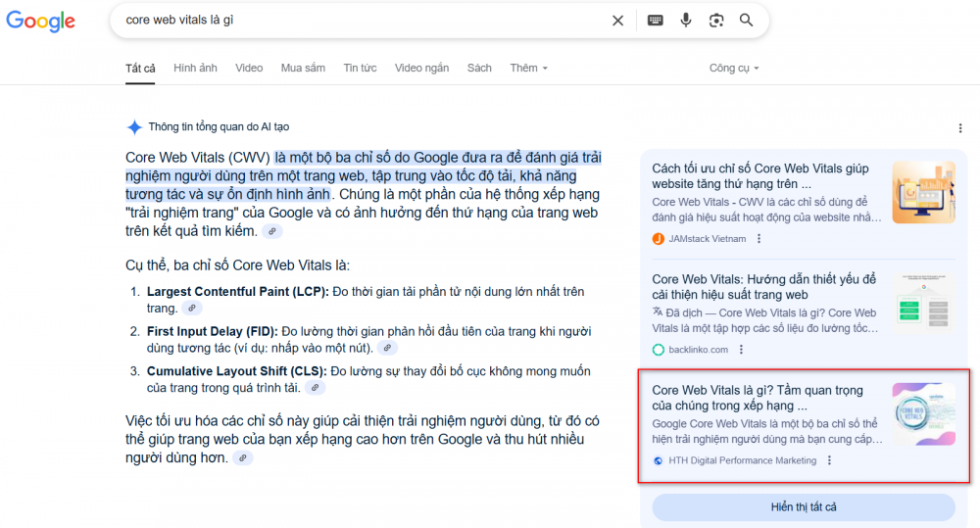The image size is (980, 528).
Task: Open Google Lens image search icon
Action: (x=716, y=21)
